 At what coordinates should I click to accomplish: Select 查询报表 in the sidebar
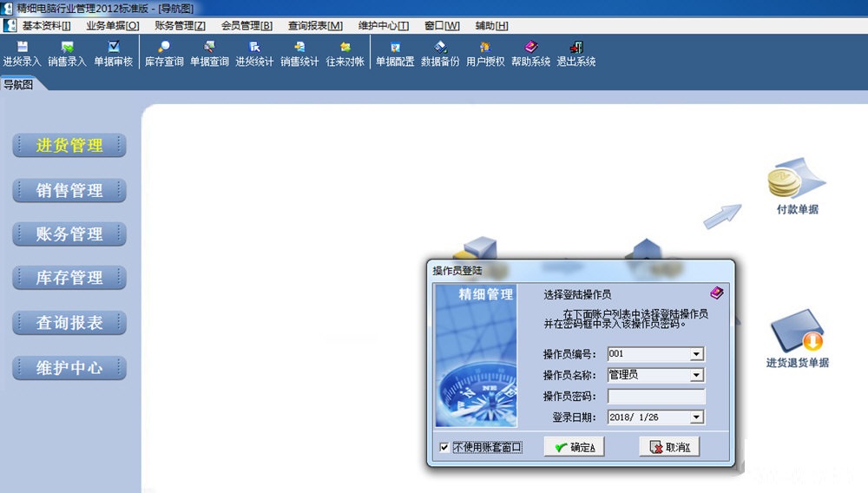(69, 323)
